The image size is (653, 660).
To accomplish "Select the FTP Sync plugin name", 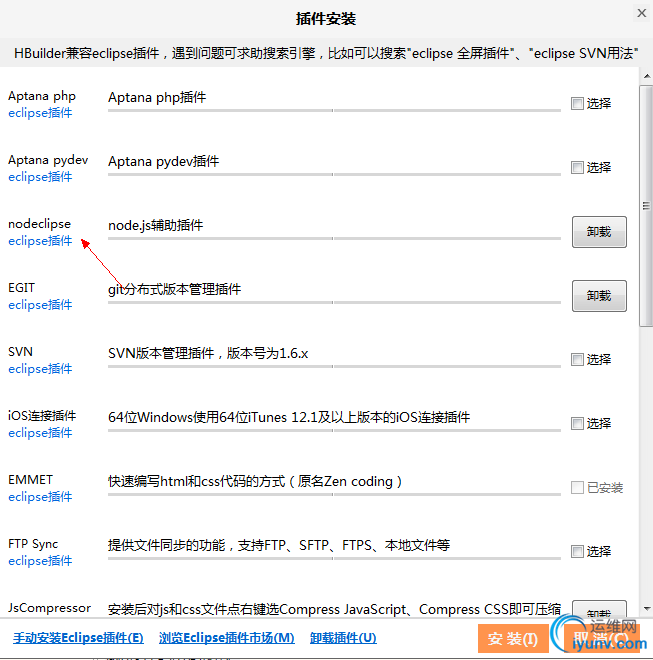I will pos(33,544).
